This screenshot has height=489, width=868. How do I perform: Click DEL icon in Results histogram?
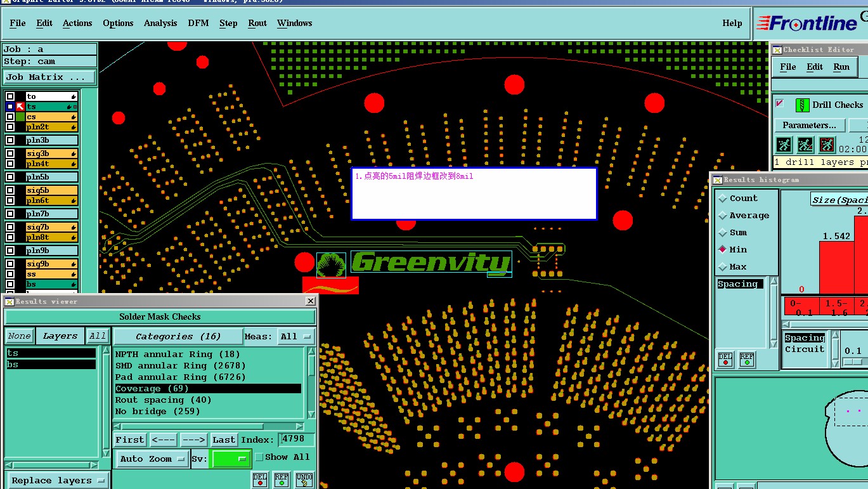[725, 360]
